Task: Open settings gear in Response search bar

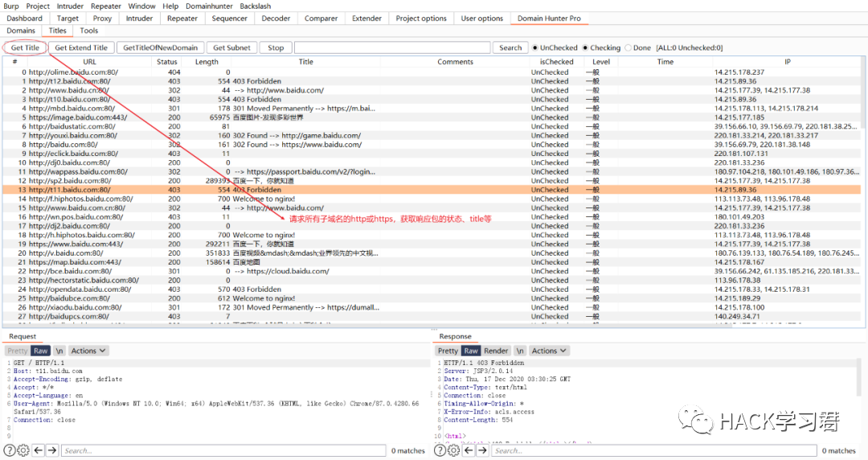Action: [453, 450]
